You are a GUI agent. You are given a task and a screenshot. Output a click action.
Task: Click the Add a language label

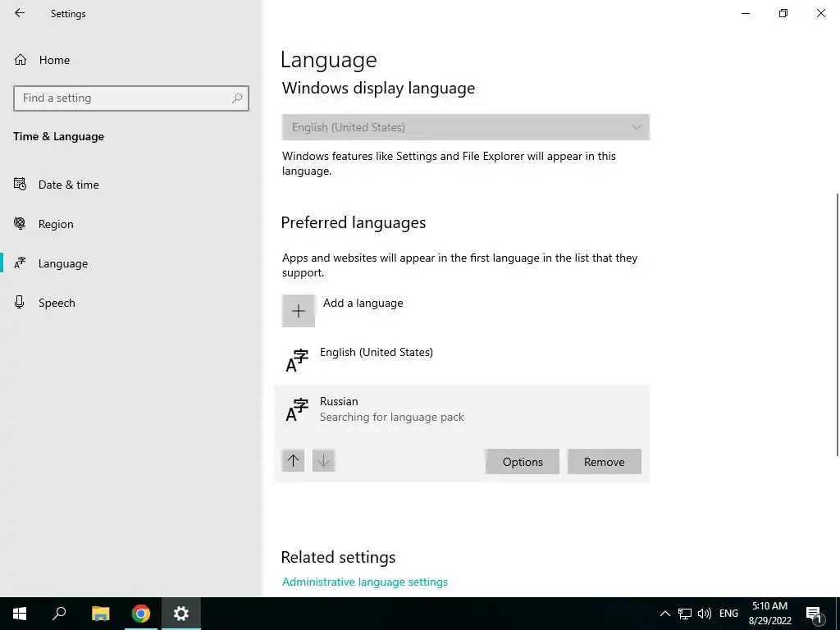363,303
